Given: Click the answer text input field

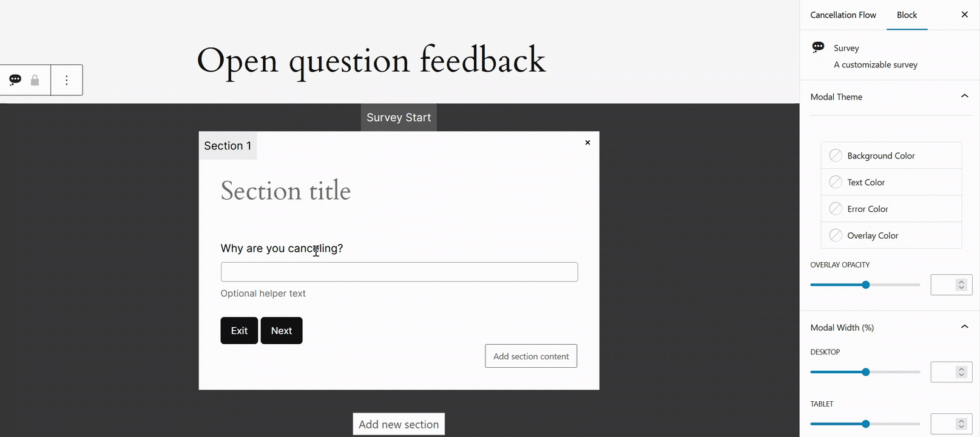Looking at the screenshot, I should 399,272.
